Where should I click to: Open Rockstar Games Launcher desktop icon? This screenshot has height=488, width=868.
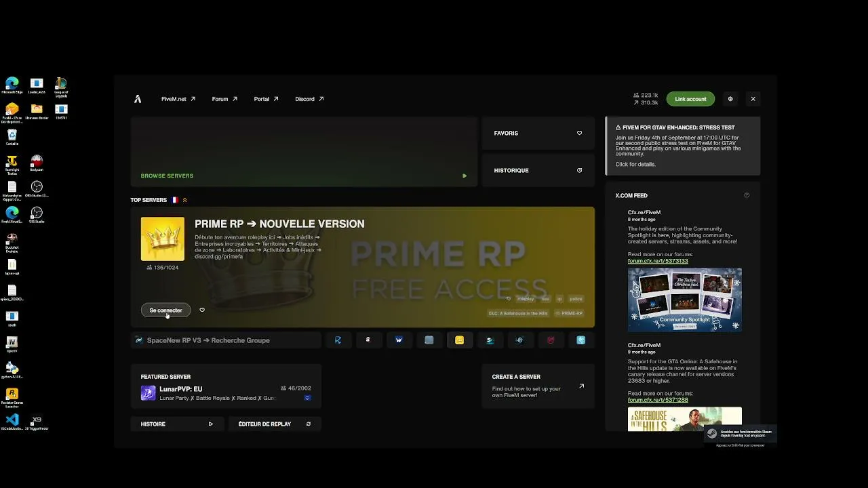12,396
